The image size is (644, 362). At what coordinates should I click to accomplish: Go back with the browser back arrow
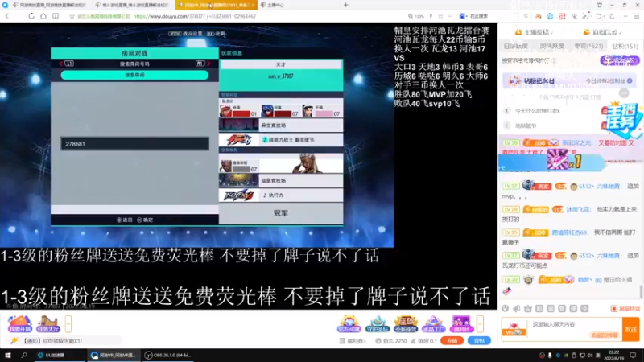tap(7, 16)
